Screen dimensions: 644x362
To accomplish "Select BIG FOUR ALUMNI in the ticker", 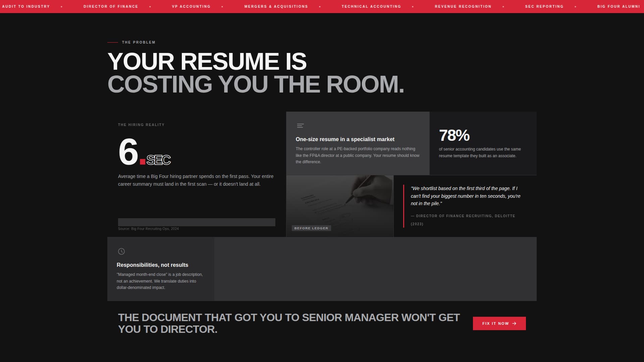I will pos(619,6).
